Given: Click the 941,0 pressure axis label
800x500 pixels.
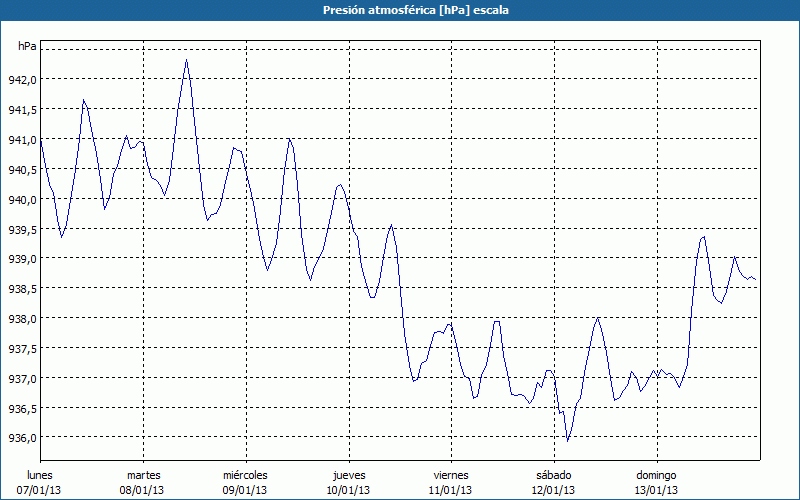Looking at the screenshot, I should [23, 139].
